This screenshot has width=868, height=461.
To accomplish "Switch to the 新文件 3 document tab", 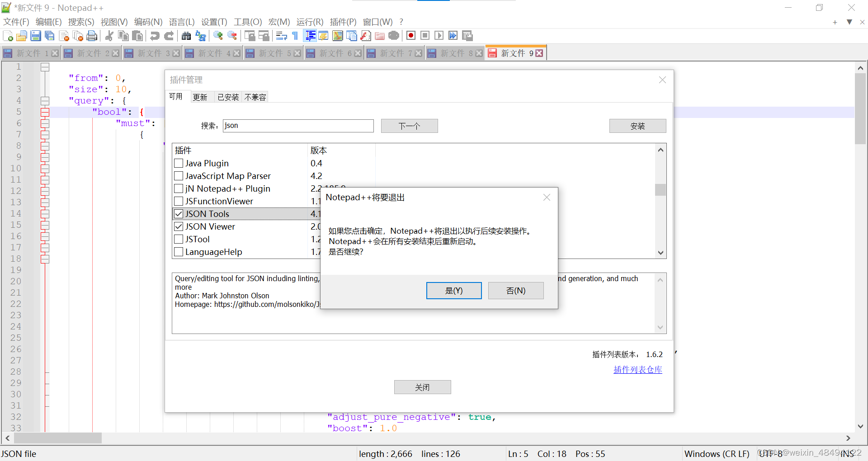I will click(x=152, y=53).
